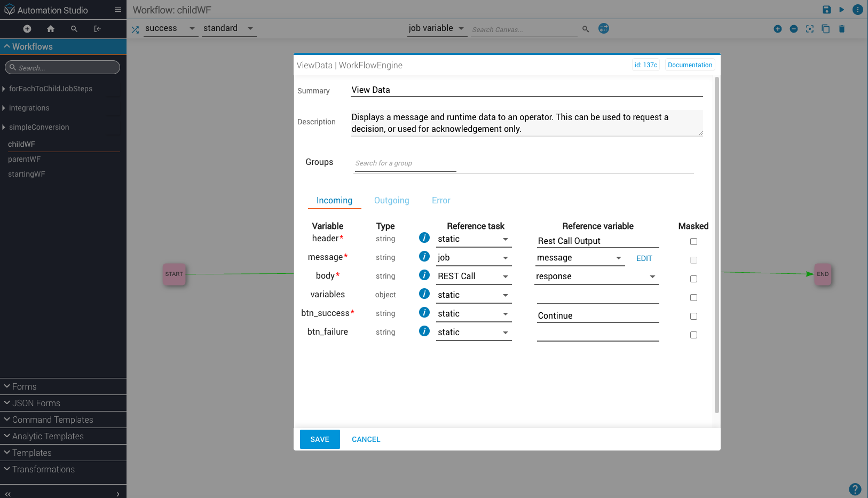Open the Documentation link
The height and width of the screenshot is (498, 868).
690,65
